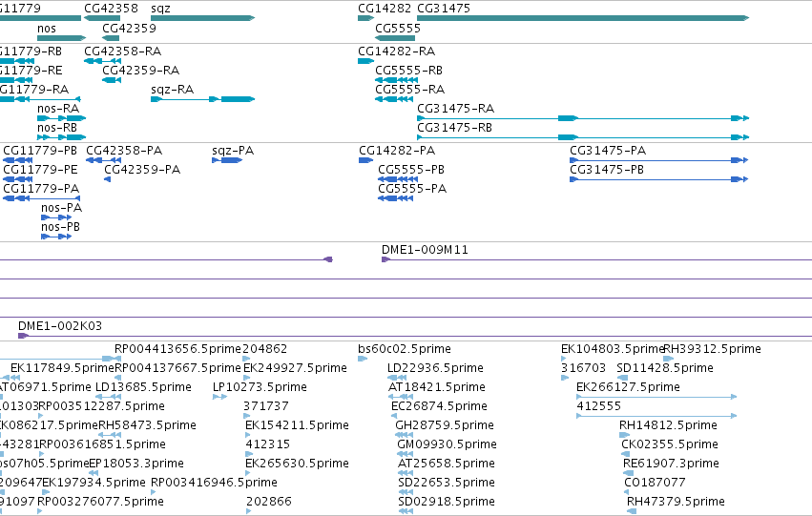The width and height of the screenshot is (812, 516).
Task: Click EST EK249927.5prime
Action: pyautogui.click(x=295, y=368)
